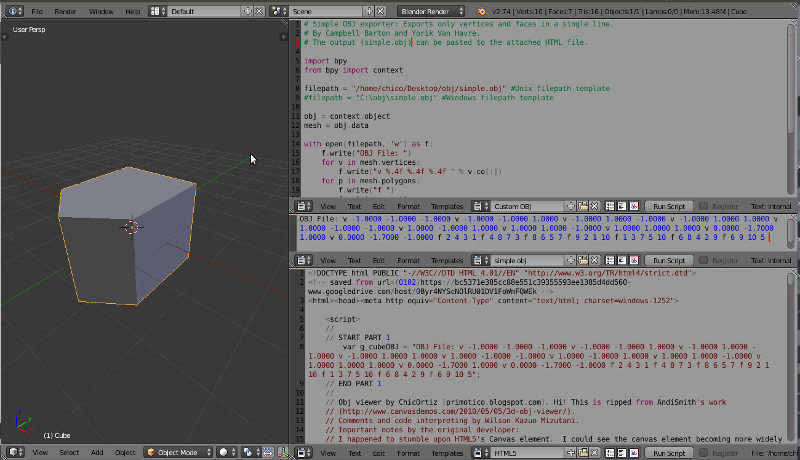Open the Blender Render engine dropdown
Viewport: 800px width, 460px height.
pyautogui.click(x=431, y=11)
